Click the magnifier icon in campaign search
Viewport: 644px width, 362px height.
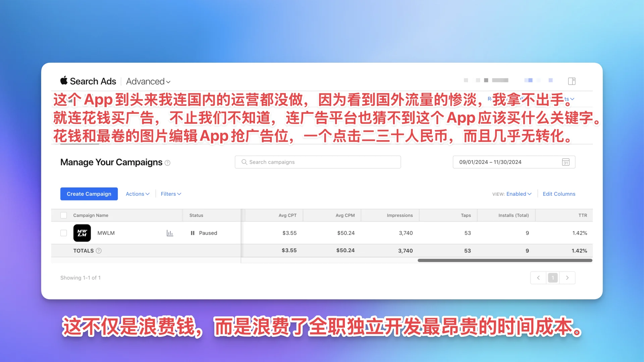click(x=245, y=162)
